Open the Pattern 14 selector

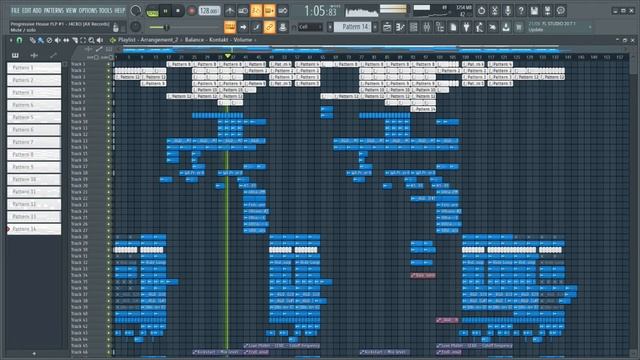[x=354, y=27]
